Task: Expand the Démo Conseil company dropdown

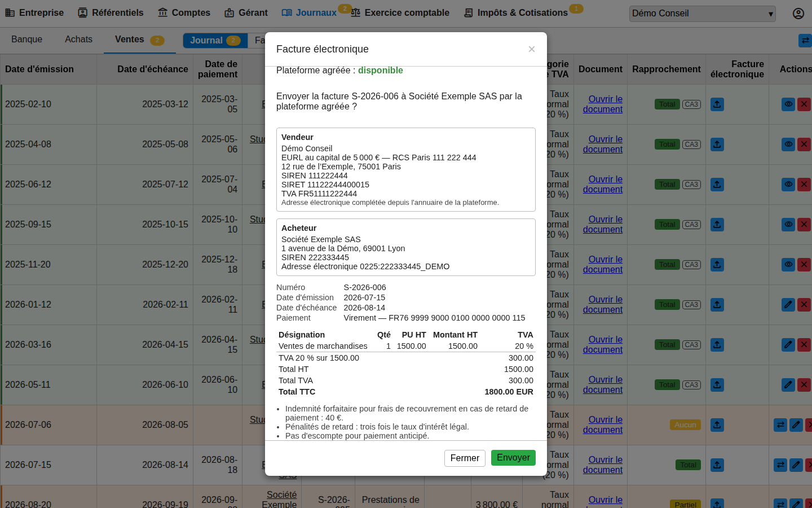Action: 702,14
